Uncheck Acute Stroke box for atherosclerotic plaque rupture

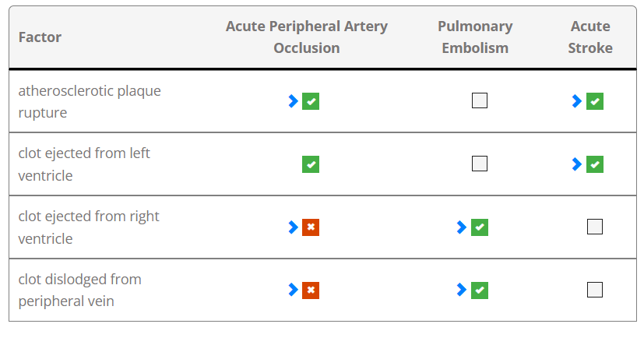pos(595,101)
